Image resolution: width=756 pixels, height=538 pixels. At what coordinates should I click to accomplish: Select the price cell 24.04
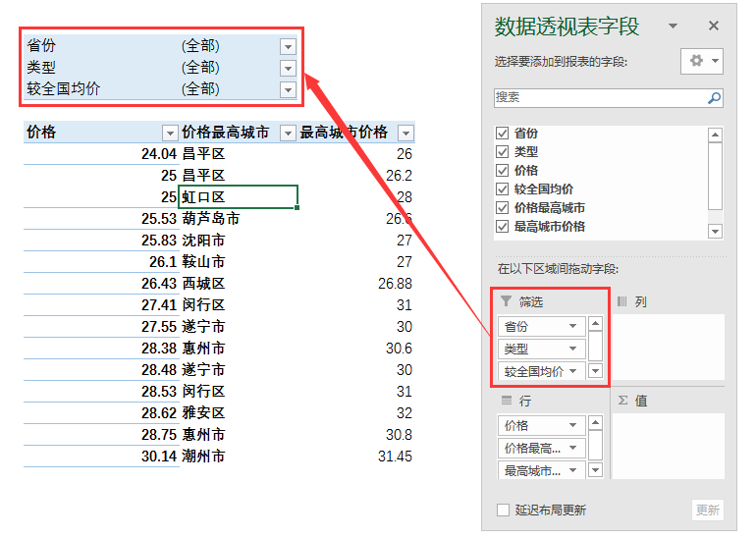[101, 154]
